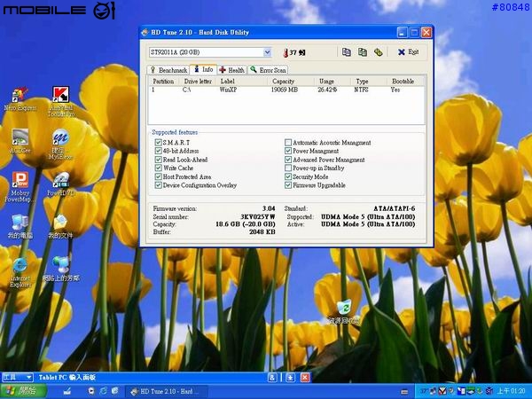Select the NTFS type cell

click(x=362, y=90)
